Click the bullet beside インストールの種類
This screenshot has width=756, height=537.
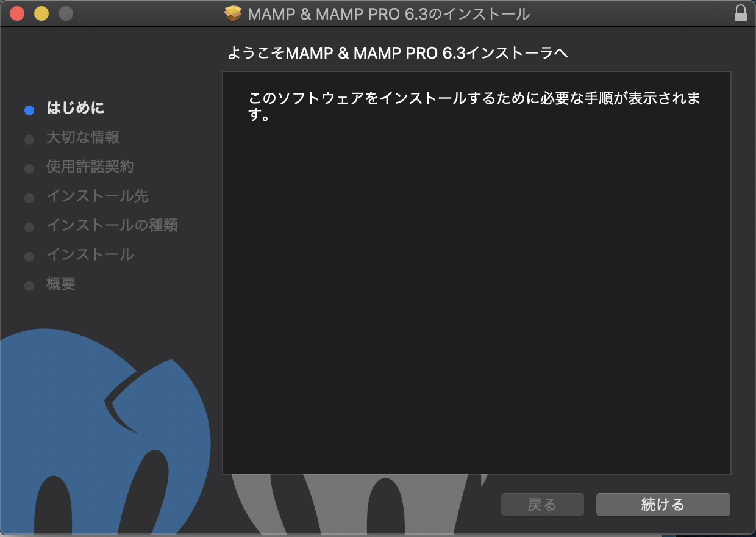29,227
